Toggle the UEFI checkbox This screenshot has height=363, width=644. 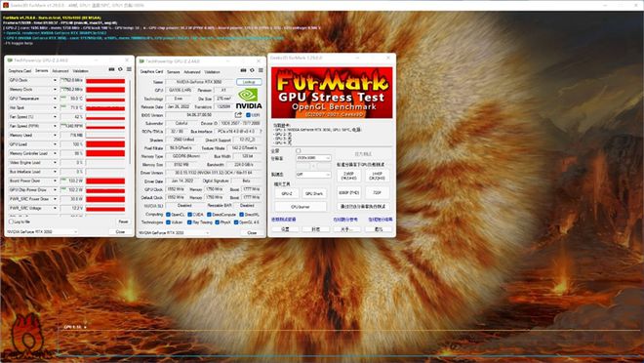(248, 115)
